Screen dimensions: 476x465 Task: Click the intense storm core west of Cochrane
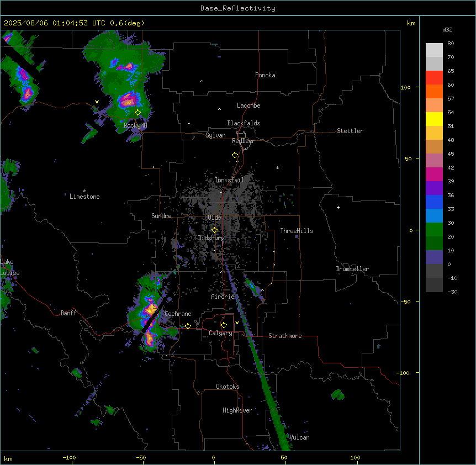pyautogui.click(x=151, y=310)
